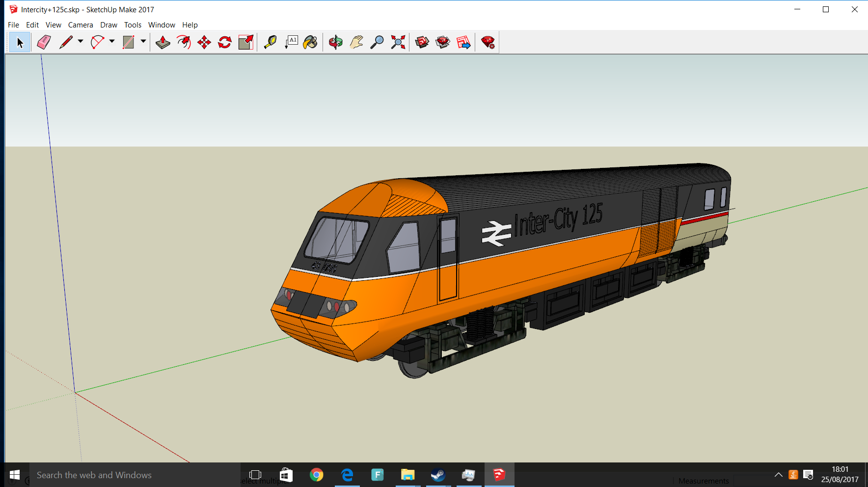Open File Explorer from the taskbar
The width and height of the screenshot is (868, 487).
[x=407, y=475]
